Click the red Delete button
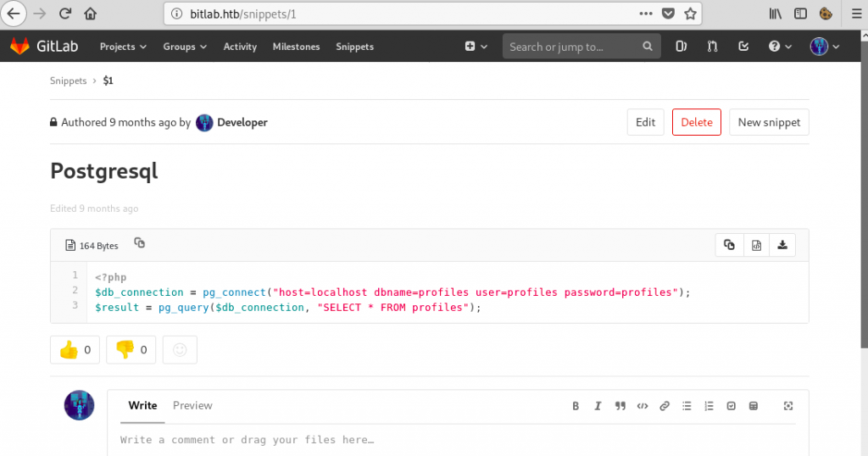The width and height of the screenshot is (868, 456). [697, 122]
